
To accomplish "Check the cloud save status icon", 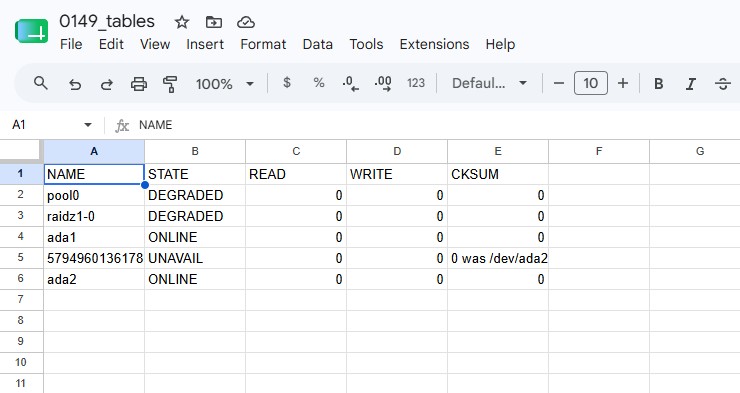I will tap(246, 22).
